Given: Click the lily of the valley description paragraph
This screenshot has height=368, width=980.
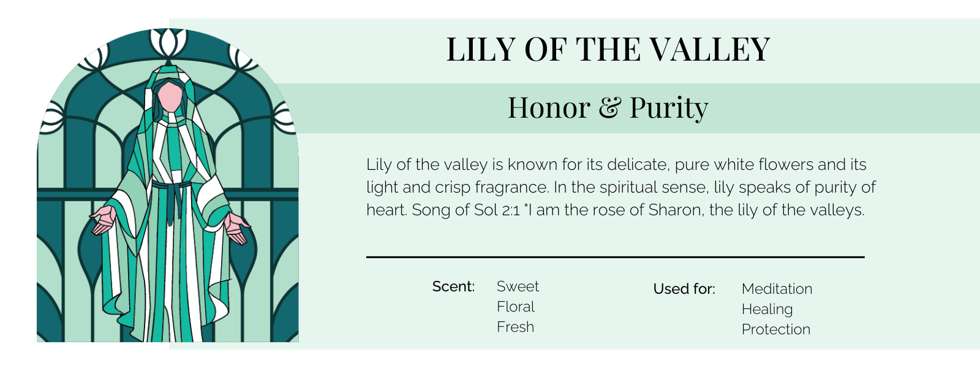Looking at the screenshot, I should point(620,187).
